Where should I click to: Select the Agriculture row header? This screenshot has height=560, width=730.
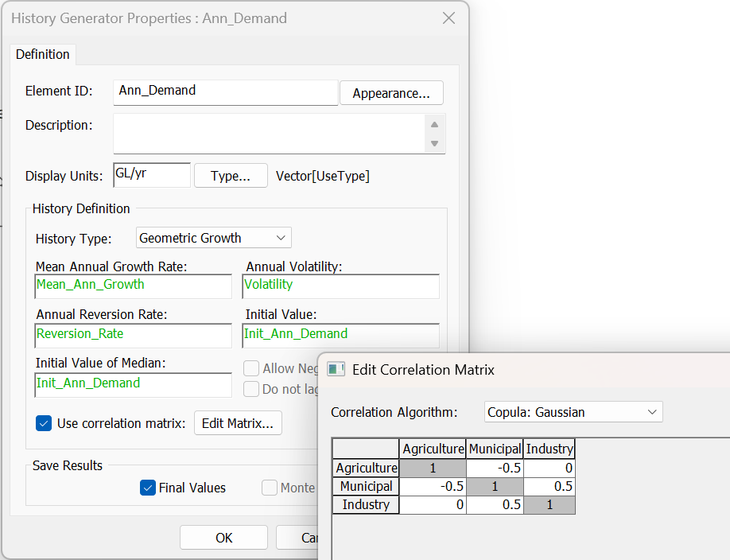(x=366, y=468)
